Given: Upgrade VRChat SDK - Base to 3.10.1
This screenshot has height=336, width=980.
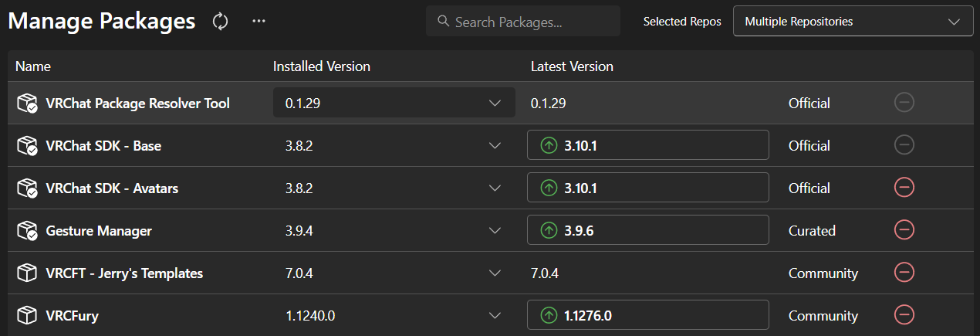Looking at the screenshot, I should coord(647,145).
